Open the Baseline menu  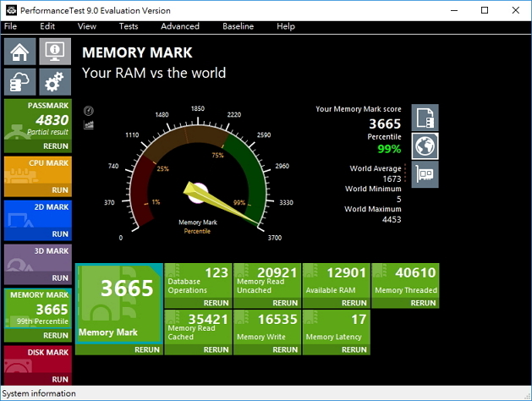point(238,26)
